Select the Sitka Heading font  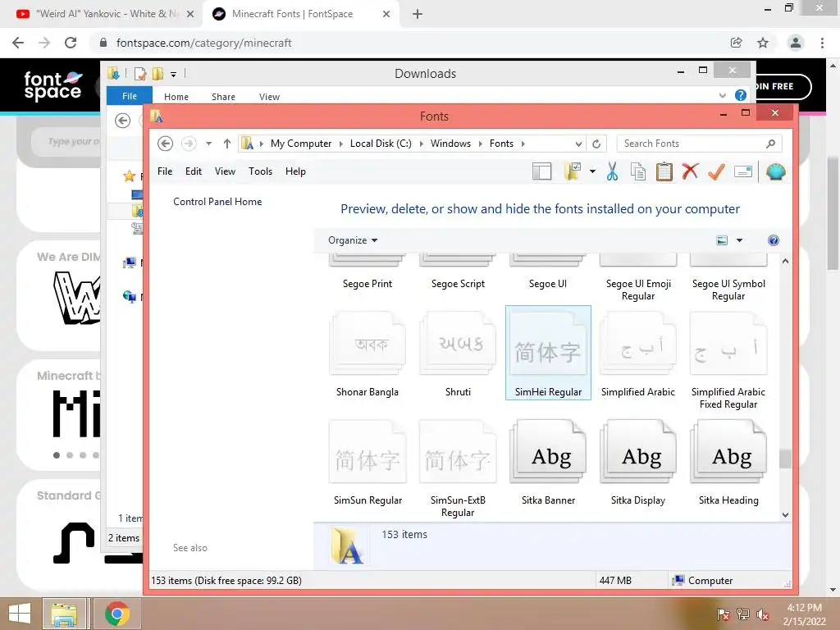pos(728,463)
